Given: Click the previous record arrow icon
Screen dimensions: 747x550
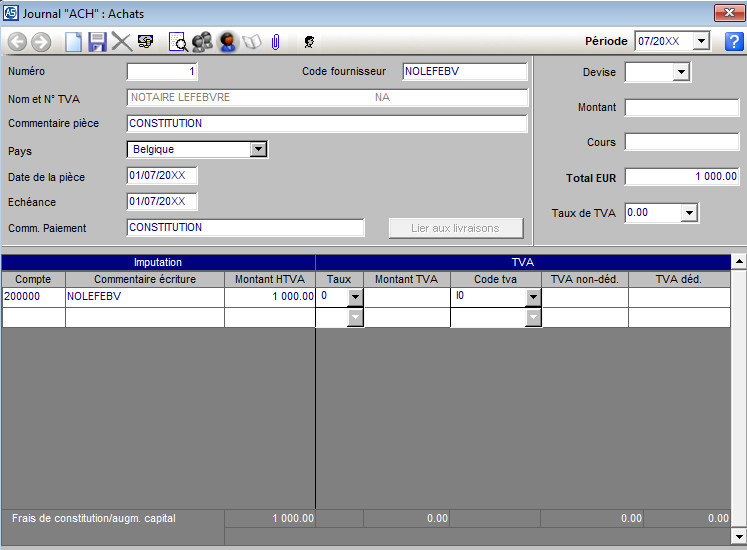Looking at the screenshot, I should [x=17, y=42].
